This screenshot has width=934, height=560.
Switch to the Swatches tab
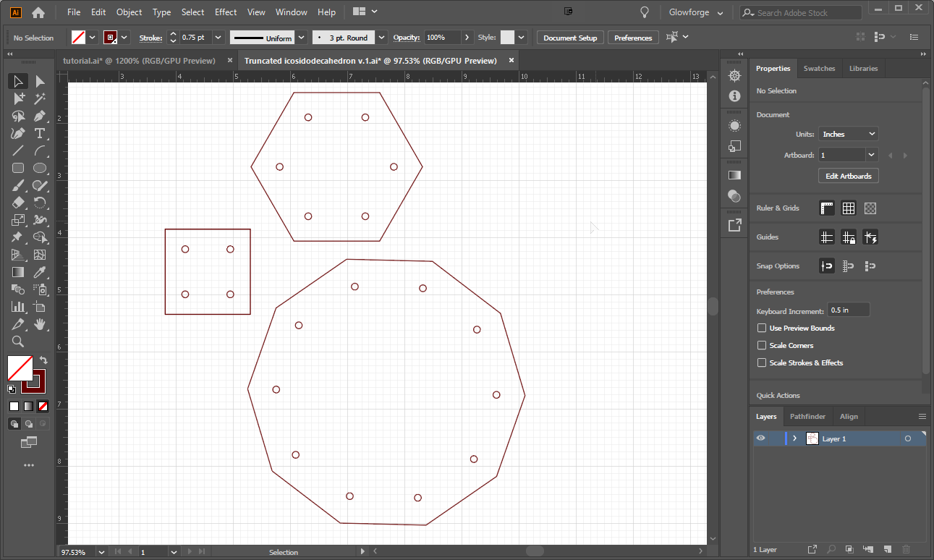819,69
